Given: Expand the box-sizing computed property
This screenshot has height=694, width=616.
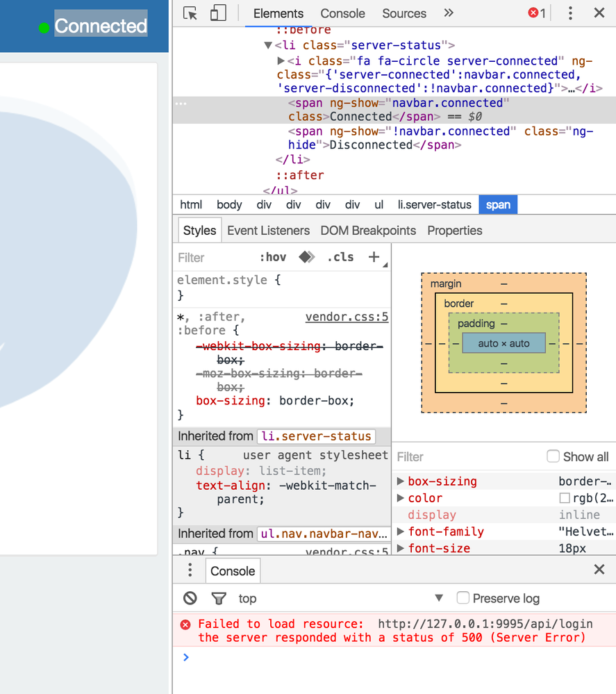Looking at the screenshot, I should pyautogui.click(x=401, y=481).
